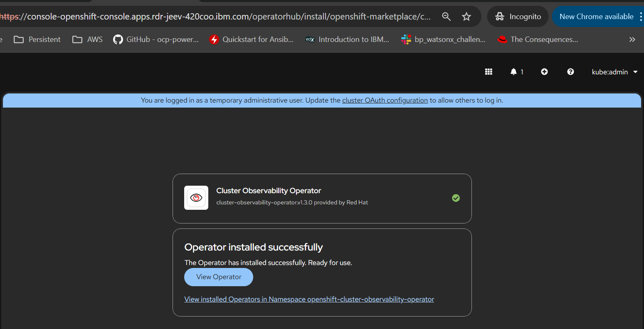
Task: Open the bp_watsonx_challenge Slack bookmark
Action: (x=443, y=39)
